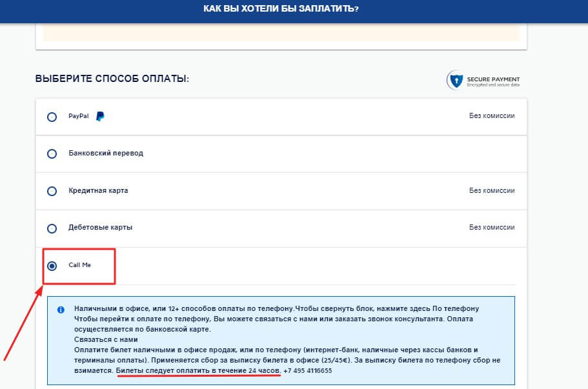
Task: Click the Дебетовые карты label text
Action: (x=100, y=228)
